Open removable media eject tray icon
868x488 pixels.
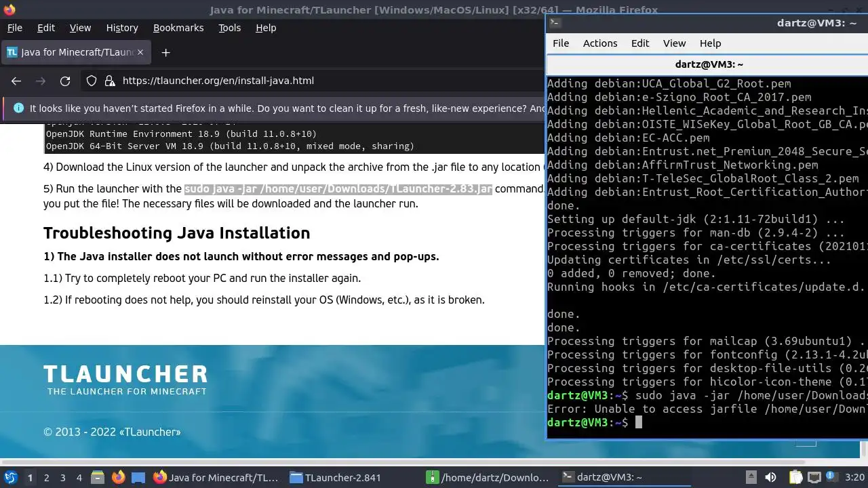[751, 477]
